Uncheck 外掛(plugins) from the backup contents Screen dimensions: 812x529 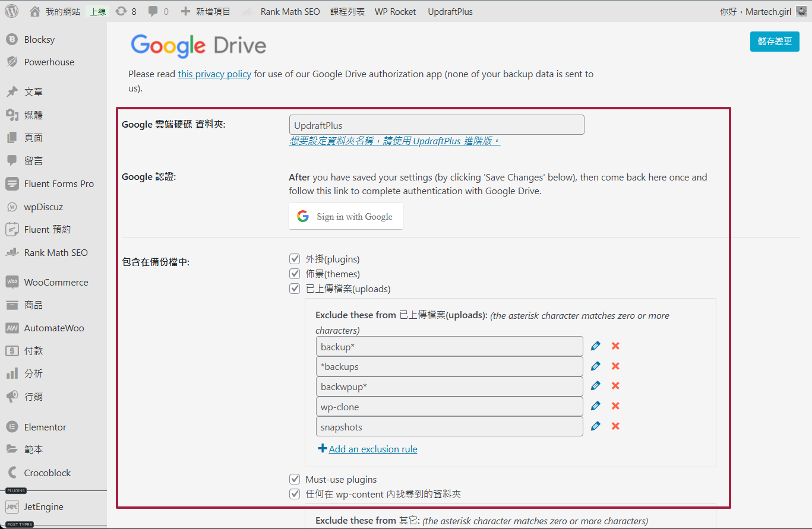(x=295, y=258)
